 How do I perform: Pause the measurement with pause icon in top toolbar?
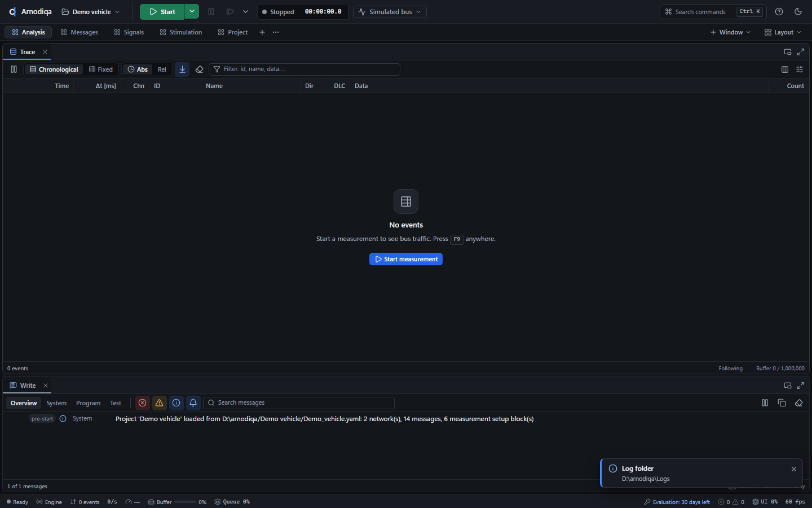pyautogui.click(x=211, y=12)
